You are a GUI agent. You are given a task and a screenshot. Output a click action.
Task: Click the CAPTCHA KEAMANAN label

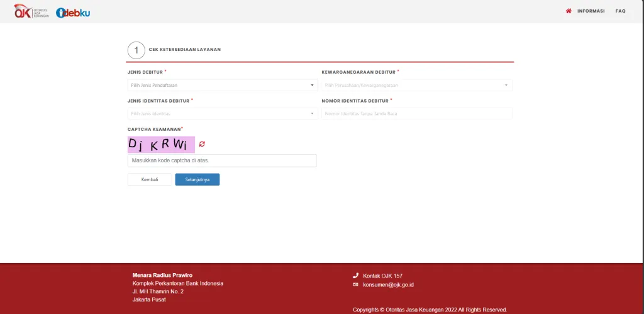click(x=154, y=129)
